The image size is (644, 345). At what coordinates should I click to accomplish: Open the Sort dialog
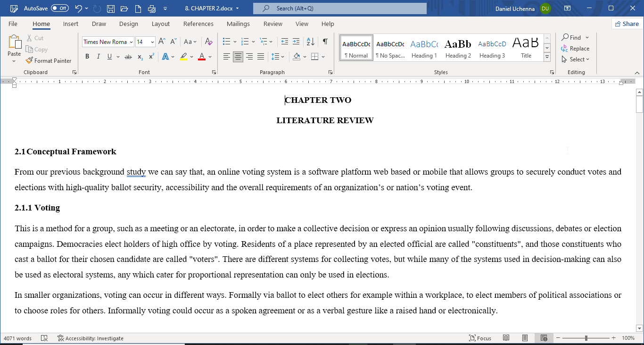pos(310,42)
